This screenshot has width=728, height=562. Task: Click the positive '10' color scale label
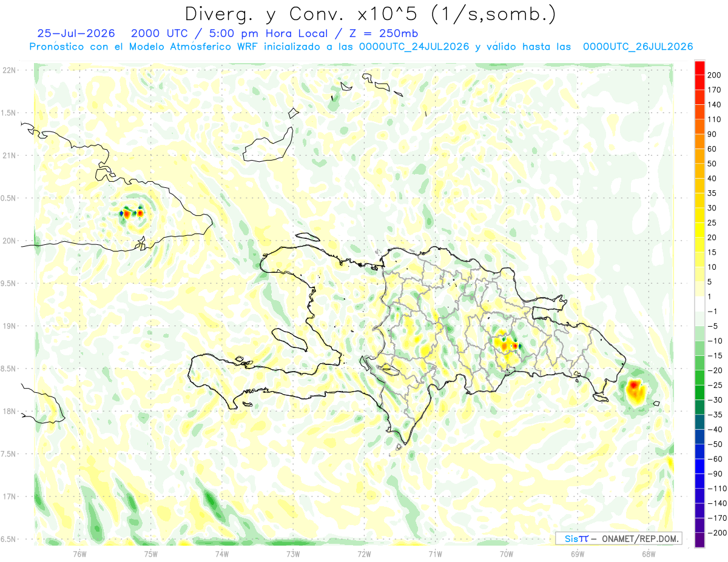click(712, 267)
